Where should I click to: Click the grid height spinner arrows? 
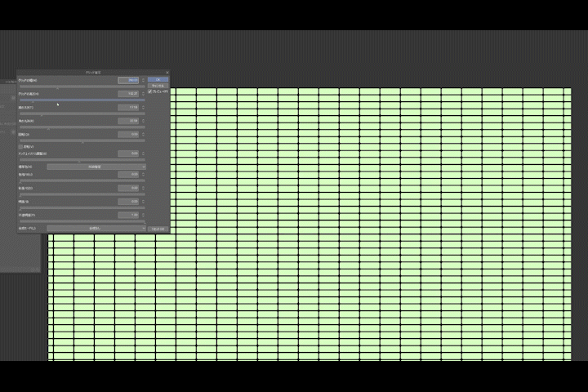pyautogui.click(x=143, y=94)
